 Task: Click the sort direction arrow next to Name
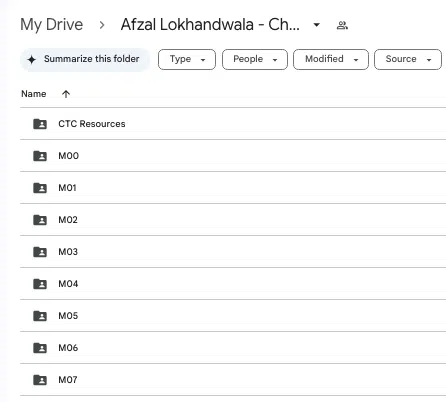tap(66, 94)
